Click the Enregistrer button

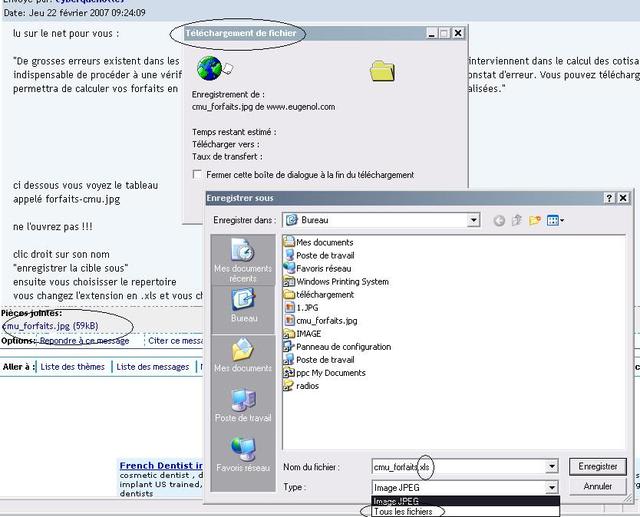[598, 466]
